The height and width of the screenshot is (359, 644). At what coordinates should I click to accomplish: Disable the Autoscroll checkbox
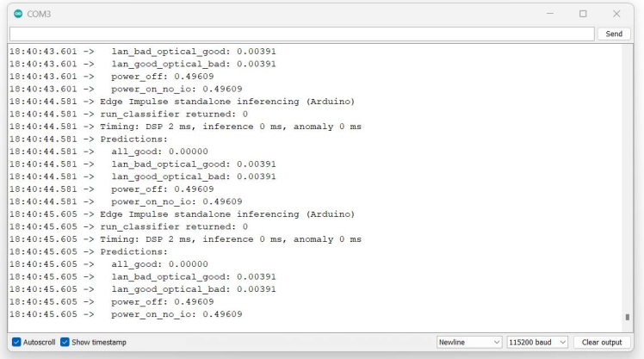pos(16,342)
